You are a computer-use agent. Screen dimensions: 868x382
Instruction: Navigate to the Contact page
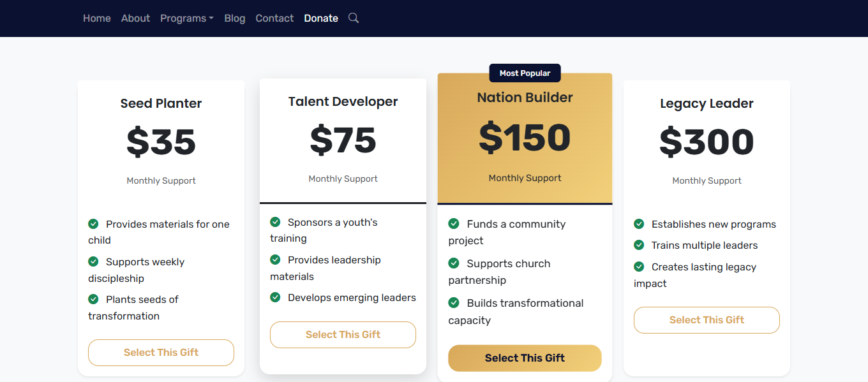tap(274, 18)
